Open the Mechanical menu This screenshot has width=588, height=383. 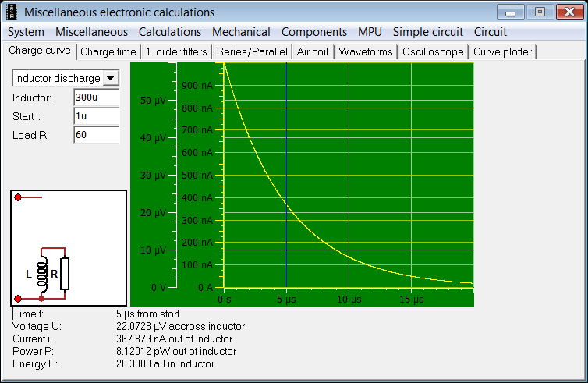coord(241,32)
